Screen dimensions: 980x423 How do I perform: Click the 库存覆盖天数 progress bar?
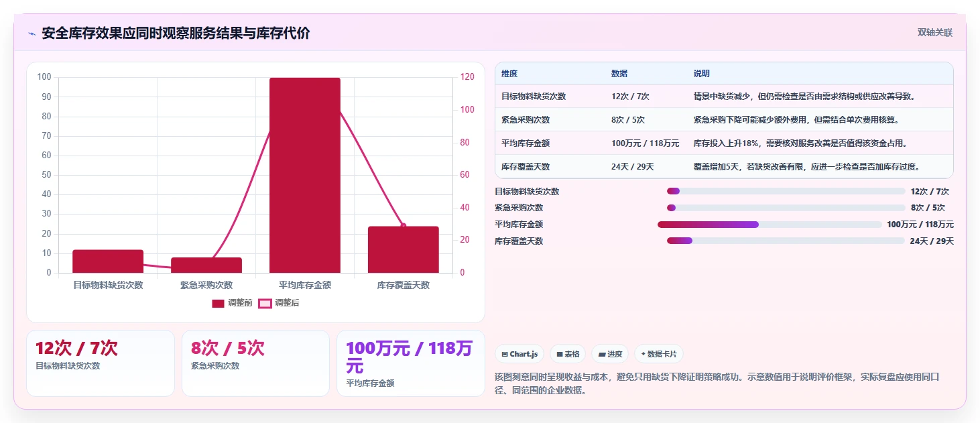[786, 241]
